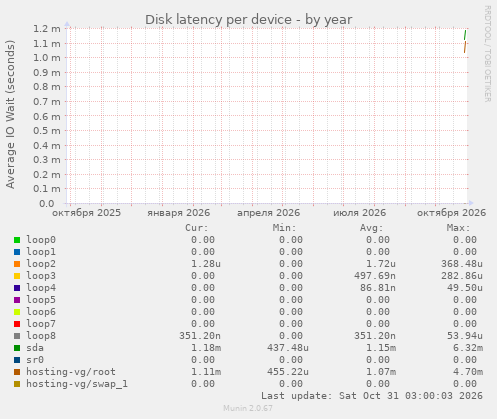
Task: Click the loop4 max value 49.50u
Action: point(465,288)
